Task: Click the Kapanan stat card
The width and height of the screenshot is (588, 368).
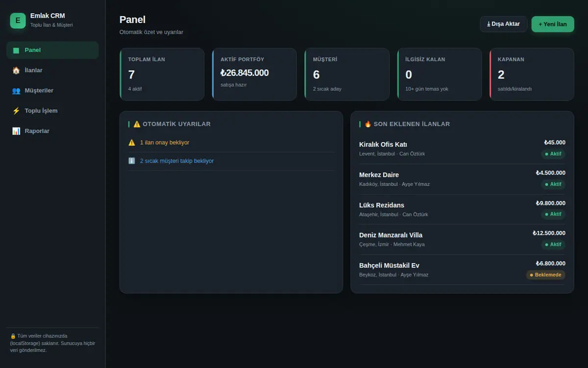Action: point(532,74)
